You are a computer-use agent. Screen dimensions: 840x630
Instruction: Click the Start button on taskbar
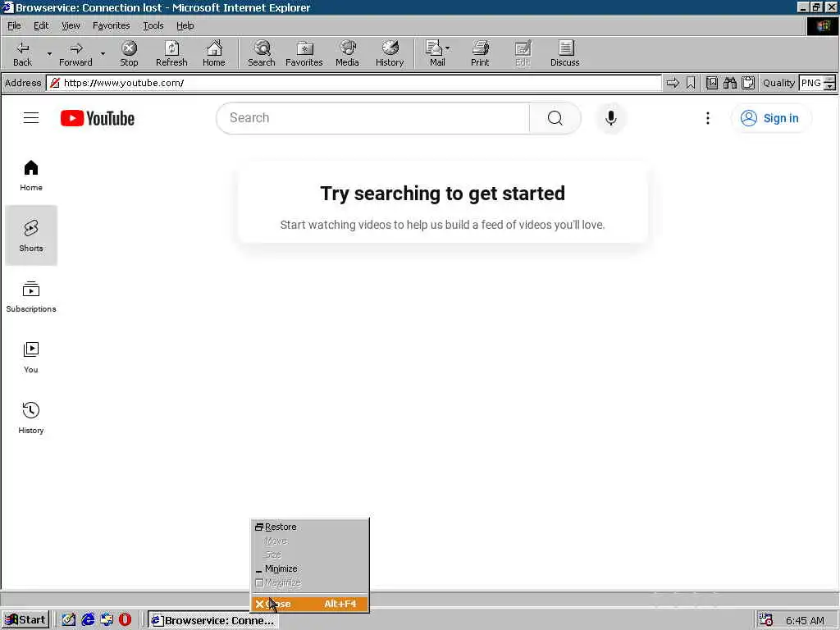25,620
